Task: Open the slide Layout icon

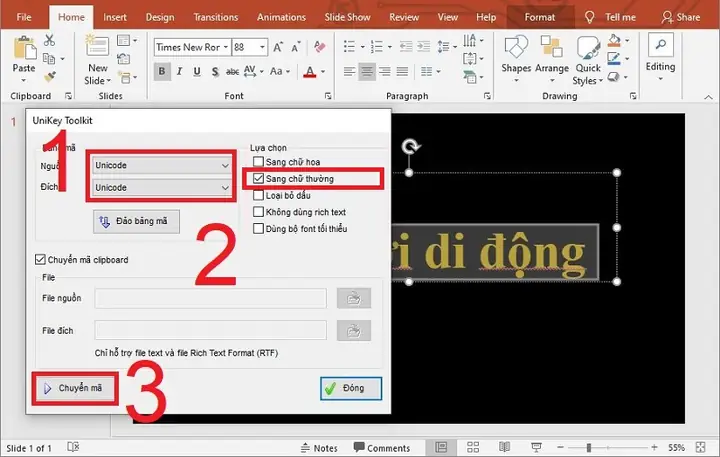Action: tap(123, 40)
